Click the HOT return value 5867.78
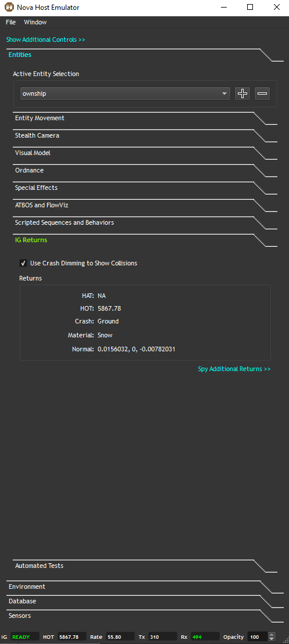The width and height of the screenshot is (289, 644). coord(109,308)
